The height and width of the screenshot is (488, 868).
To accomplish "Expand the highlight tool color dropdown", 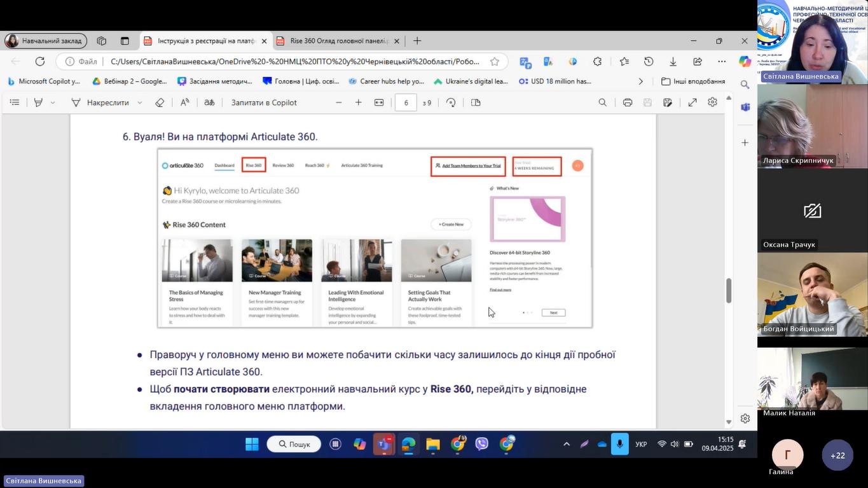I will pyautogui.click(x=53, y=102).
